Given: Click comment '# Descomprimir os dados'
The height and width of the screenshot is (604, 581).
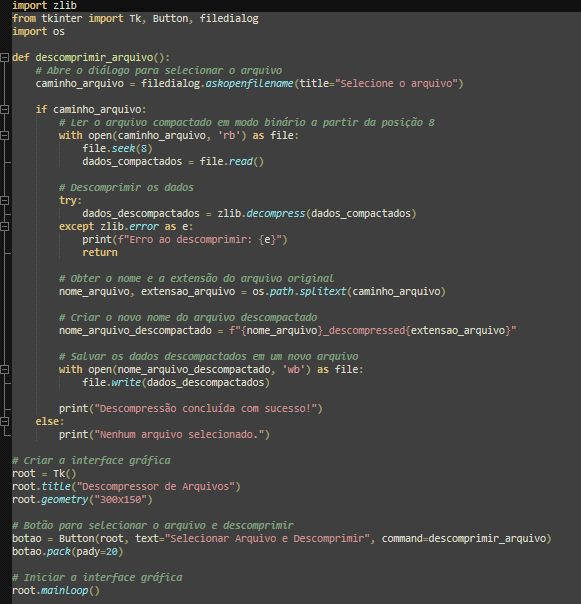Looking at the screenshot, I should [126, 188].
